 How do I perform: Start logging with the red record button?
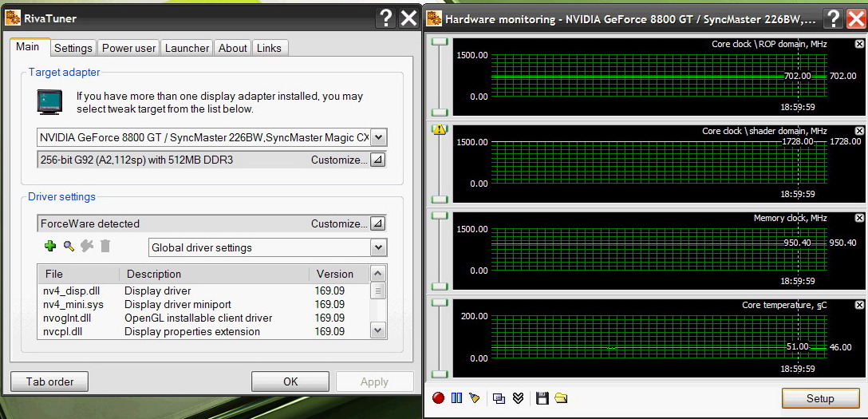click(439, 398)
